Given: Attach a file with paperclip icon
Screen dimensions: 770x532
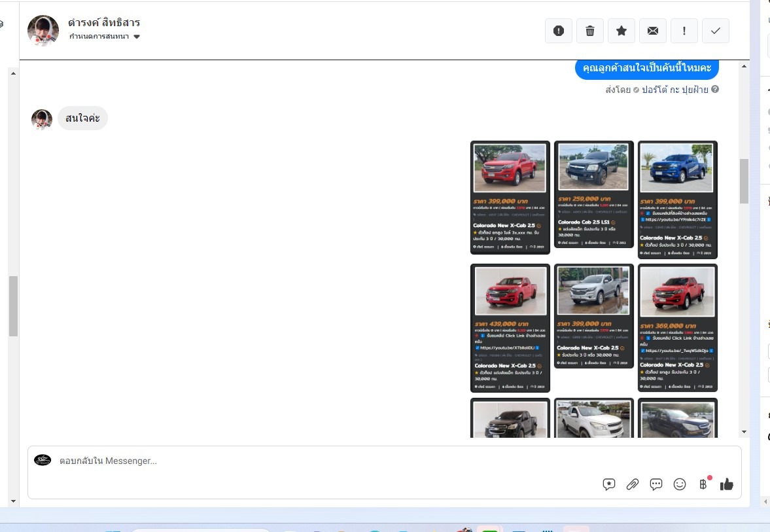Looking at the screenshot, I should coord(632,484).
